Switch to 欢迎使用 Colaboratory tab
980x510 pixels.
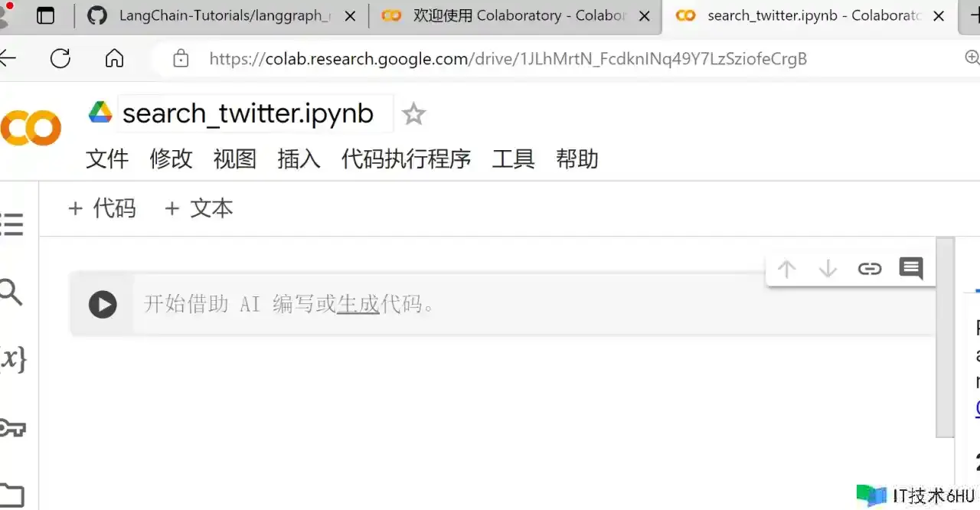517,16
